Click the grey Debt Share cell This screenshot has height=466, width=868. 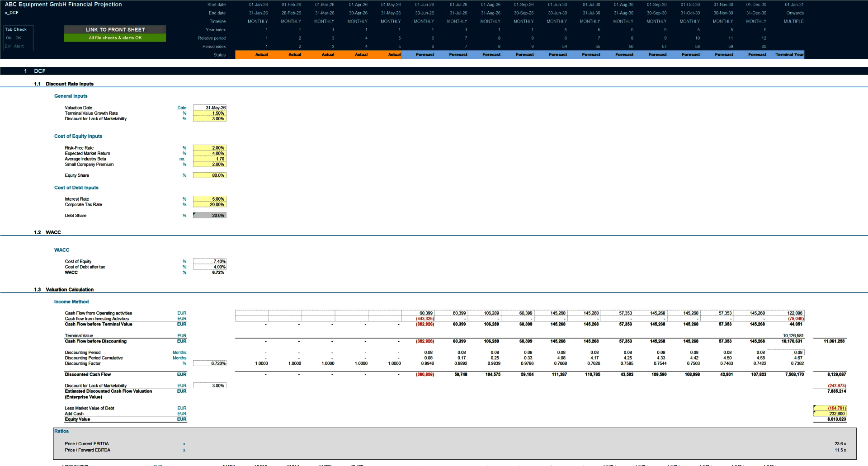[x=209, y=216]
